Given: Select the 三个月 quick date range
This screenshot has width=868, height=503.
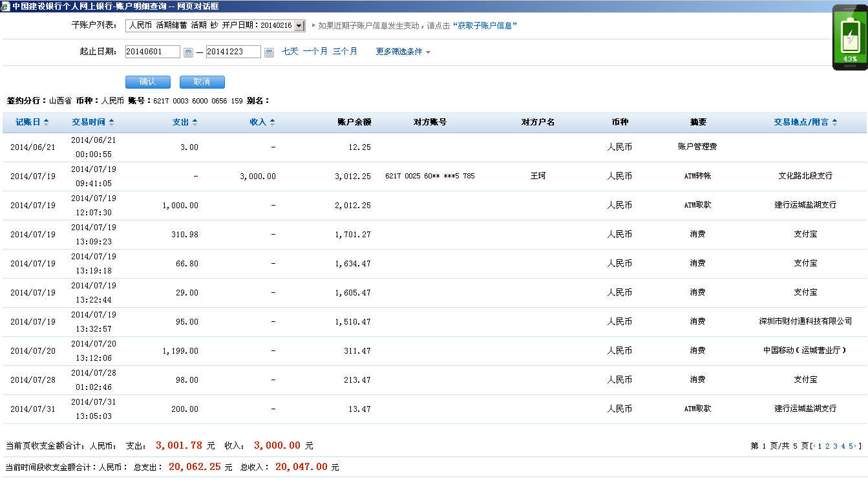Looking at the screenshot, I should tap(344, 52).
